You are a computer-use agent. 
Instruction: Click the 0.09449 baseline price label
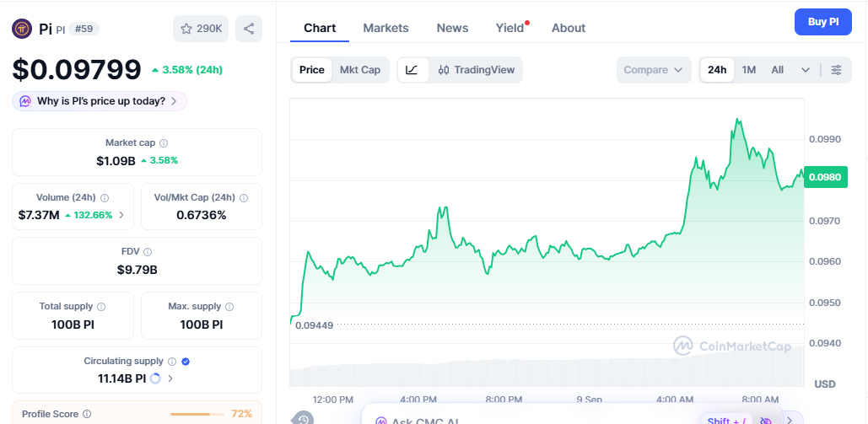pos(314,325)
